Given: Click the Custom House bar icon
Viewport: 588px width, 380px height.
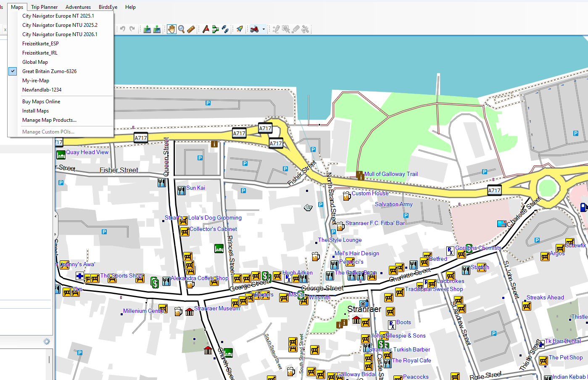Looking at the screenshot, I should click(347, 196).
